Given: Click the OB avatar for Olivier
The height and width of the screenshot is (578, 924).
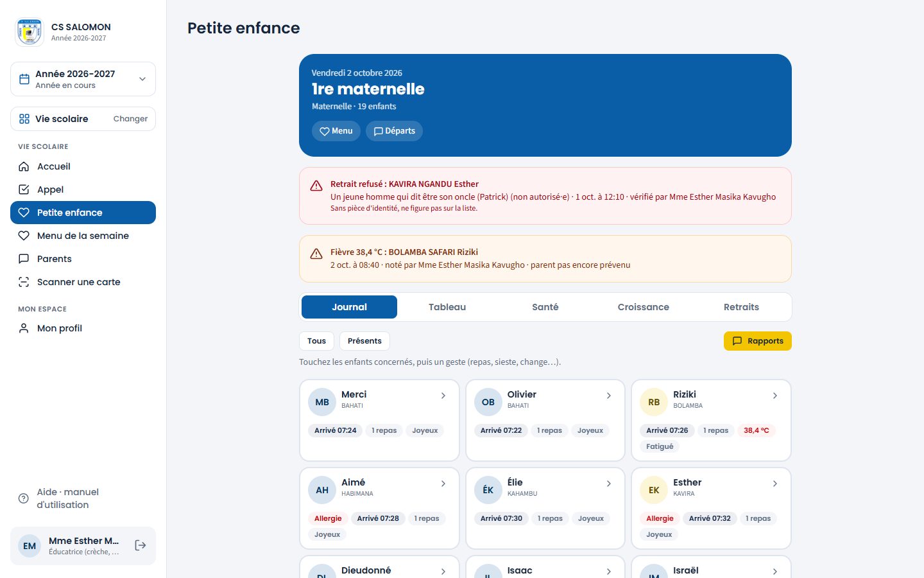Looking at the screenshot, I should pos(488,402).
